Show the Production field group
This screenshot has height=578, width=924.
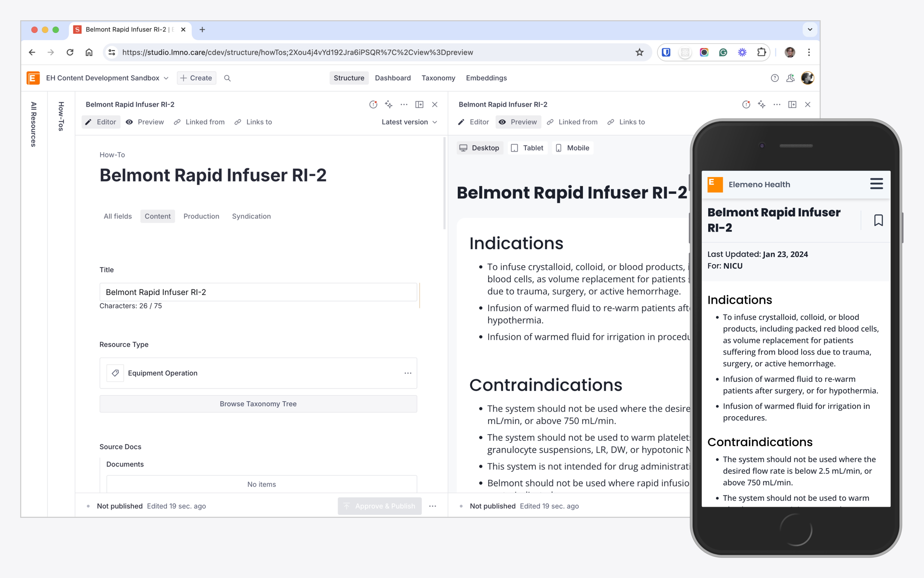click(201, 216)
